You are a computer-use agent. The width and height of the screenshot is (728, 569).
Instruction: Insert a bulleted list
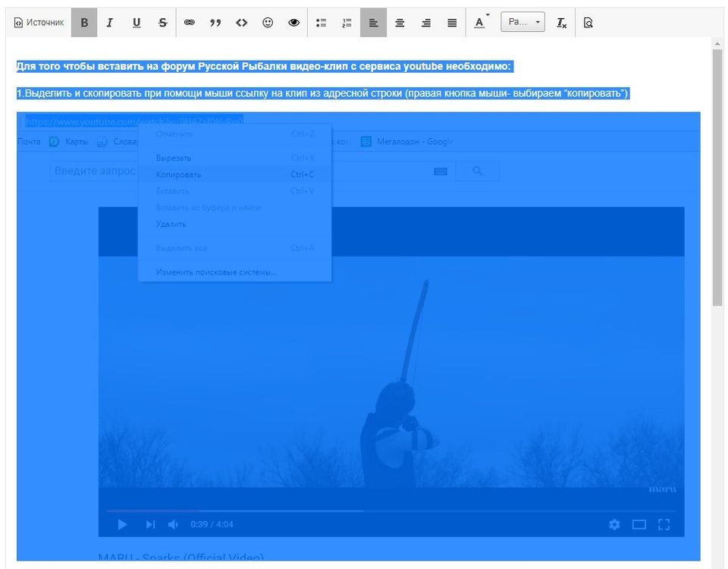pyautogui.click(x=321, y=23)
